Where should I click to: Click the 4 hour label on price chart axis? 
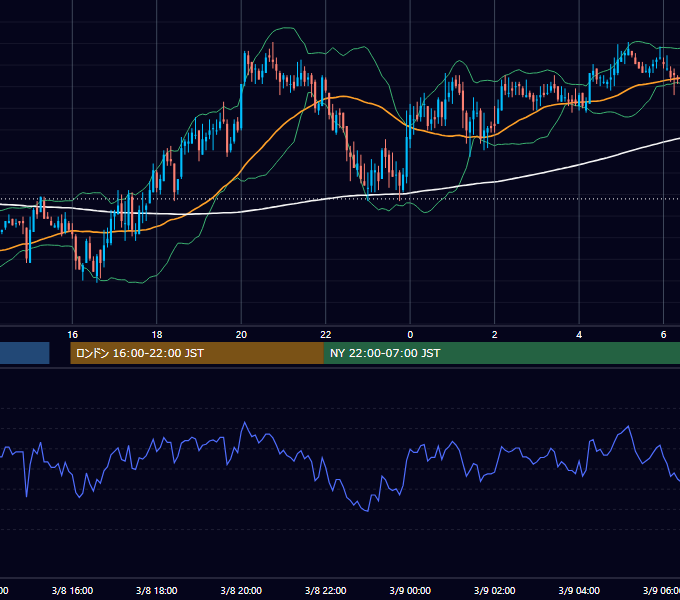pos(579,335)
